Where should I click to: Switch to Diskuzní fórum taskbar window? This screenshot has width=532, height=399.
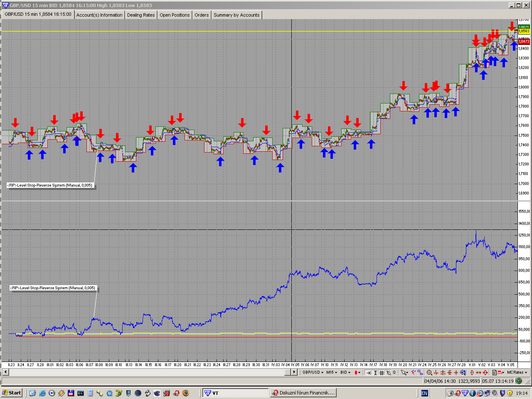303,393
